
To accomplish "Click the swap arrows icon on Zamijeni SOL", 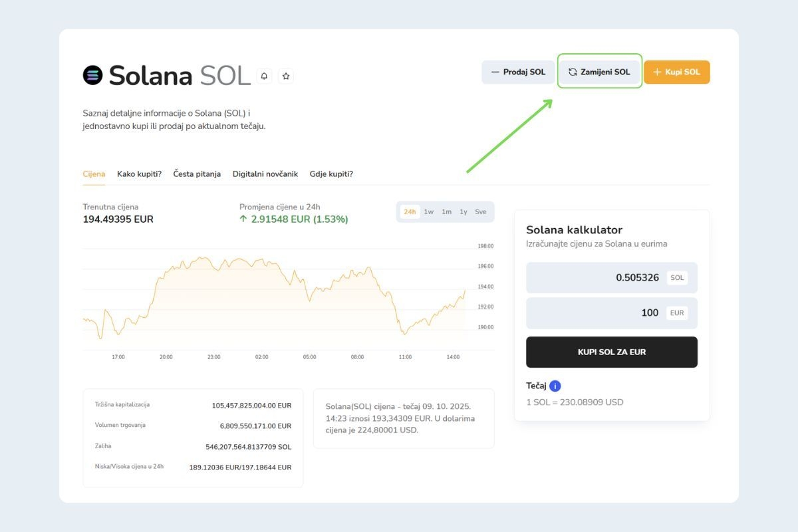I will point(573,72).
